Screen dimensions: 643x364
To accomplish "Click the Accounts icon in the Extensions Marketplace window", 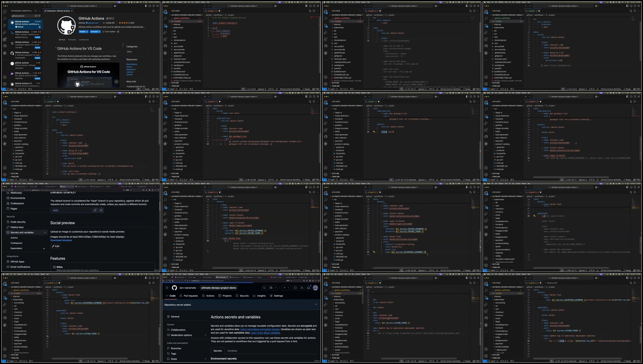I will tap(5, 77).
